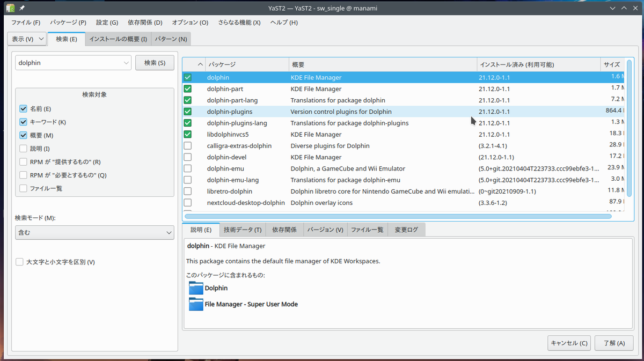Click the File Manager - Super User Mode folder icon
This screenshot has width=644, height=361.
tap(196, 304)
